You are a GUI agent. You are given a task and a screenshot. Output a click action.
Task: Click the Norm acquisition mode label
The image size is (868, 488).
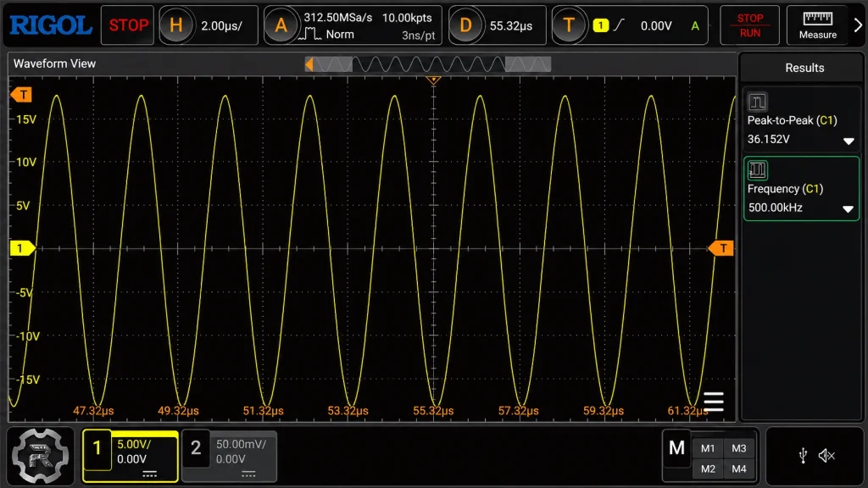(340, 34)
